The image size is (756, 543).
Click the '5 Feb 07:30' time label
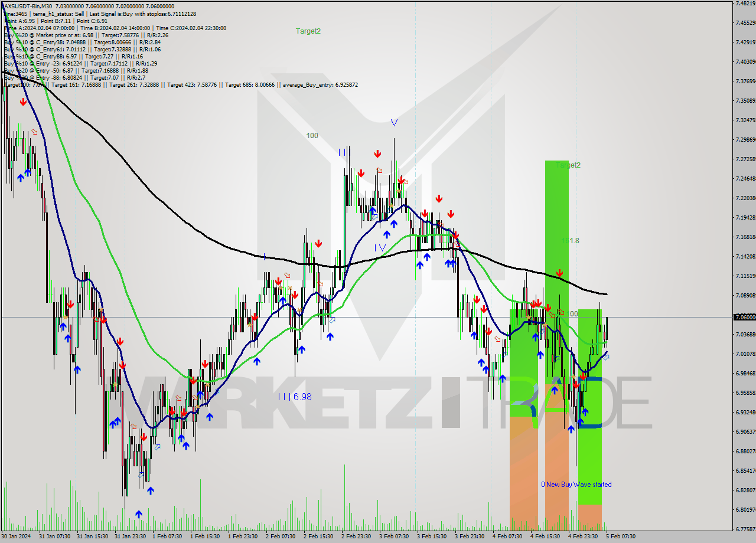click(x=621, y=537)
